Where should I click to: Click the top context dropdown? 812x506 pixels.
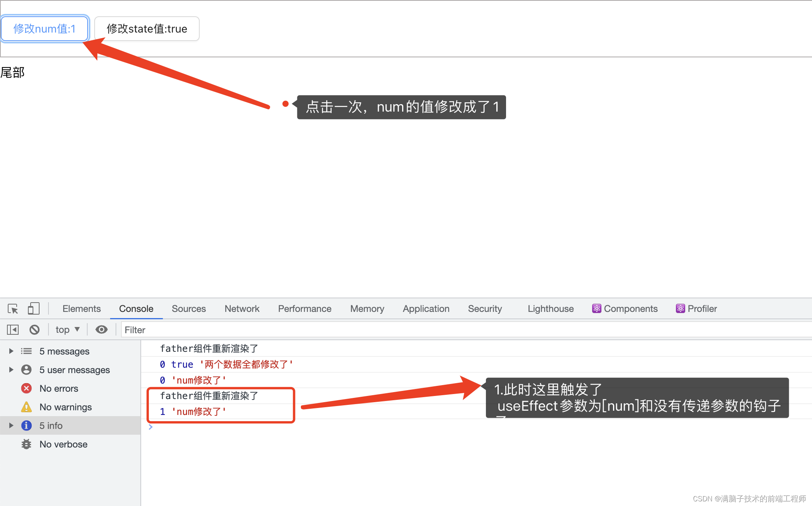(65, 330)
